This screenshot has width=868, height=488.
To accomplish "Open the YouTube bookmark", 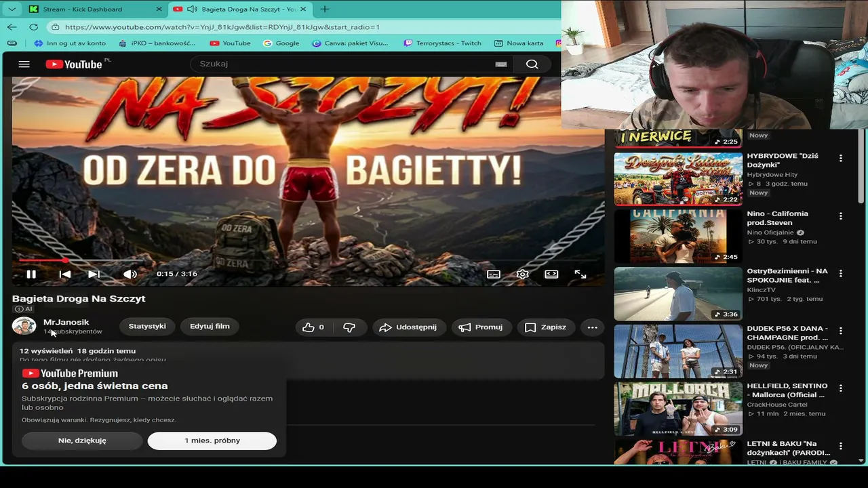I will 230,43.
